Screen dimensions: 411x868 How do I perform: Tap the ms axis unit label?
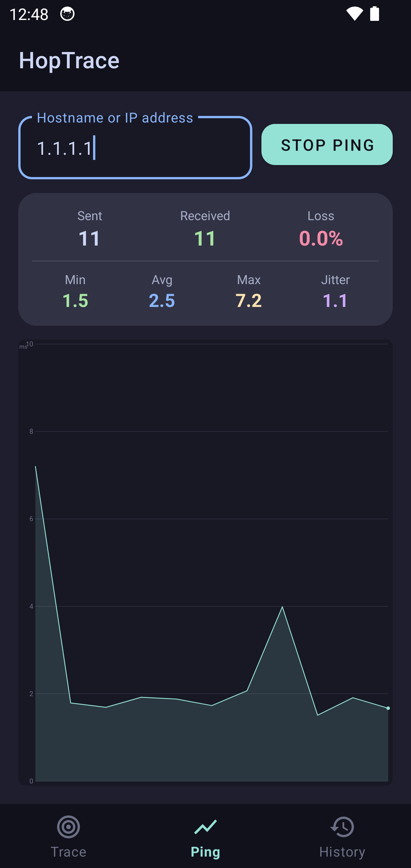click(x=23, y=347)
